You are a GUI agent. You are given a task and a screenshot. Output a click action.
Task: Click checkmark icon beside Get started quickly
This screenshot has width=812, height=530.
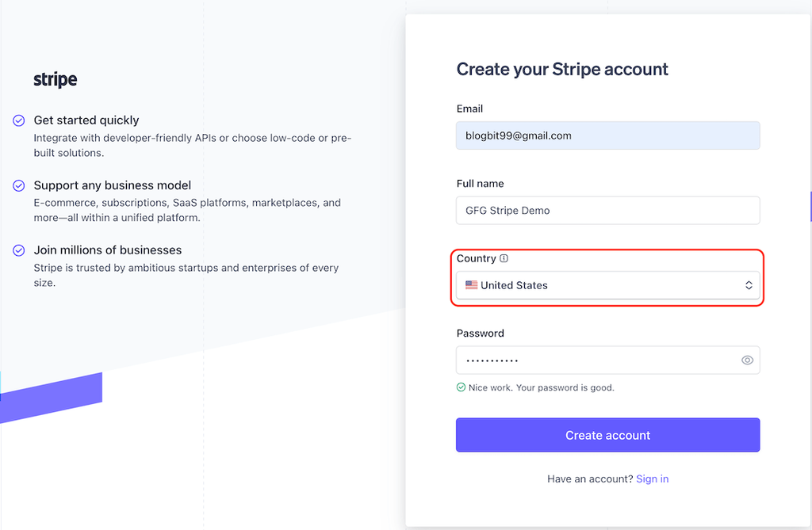pos(19,120)
